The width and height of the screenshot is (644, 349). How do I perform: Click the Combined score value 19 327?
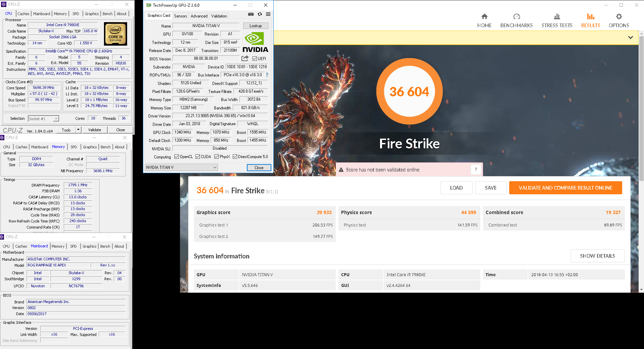pyautogui.click(x=613, y=212)
